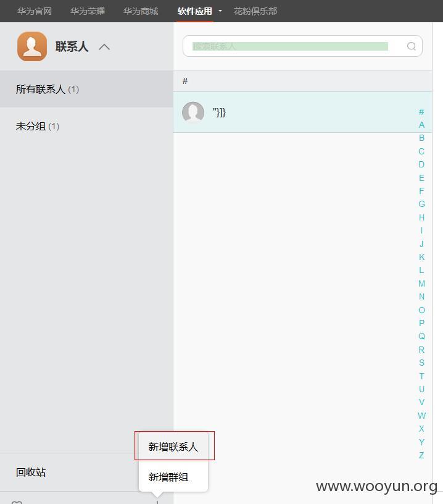Go to 华为商城 link
This screenshot has height=504, width=443.
point(141,11)
